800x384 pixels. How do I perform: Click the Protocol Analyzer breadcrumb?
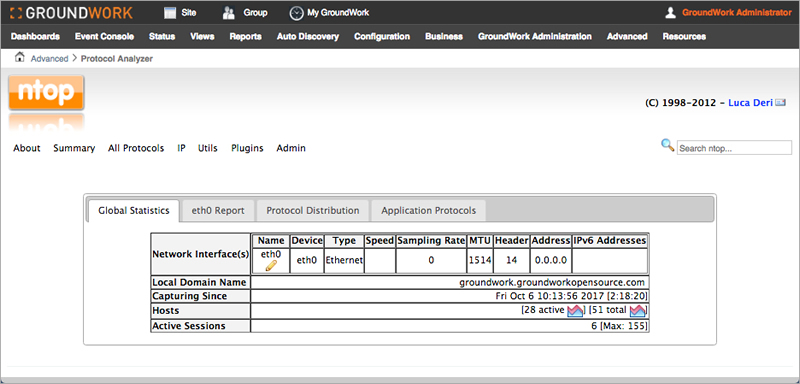(117, 59)
